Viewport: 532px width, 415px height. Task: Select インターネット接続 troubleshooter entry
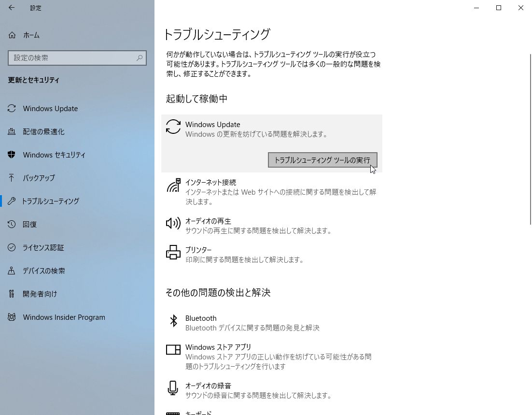[x=272, y=192]
